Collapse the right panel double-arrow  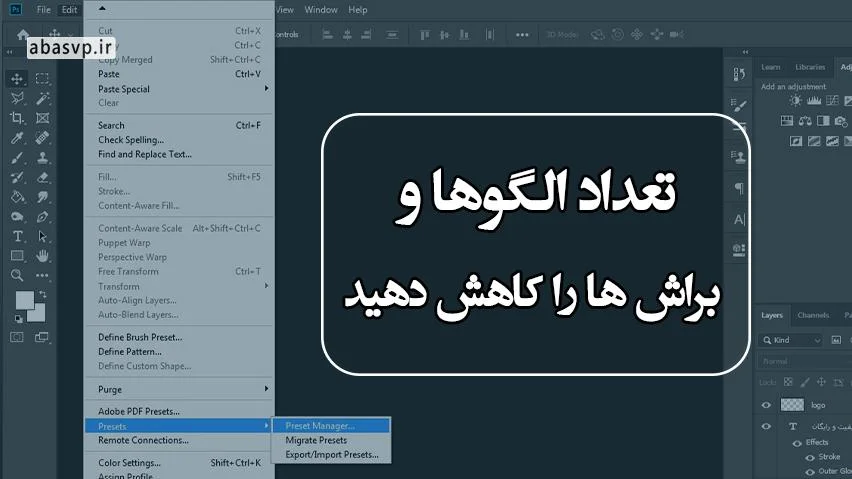(746, 52)
